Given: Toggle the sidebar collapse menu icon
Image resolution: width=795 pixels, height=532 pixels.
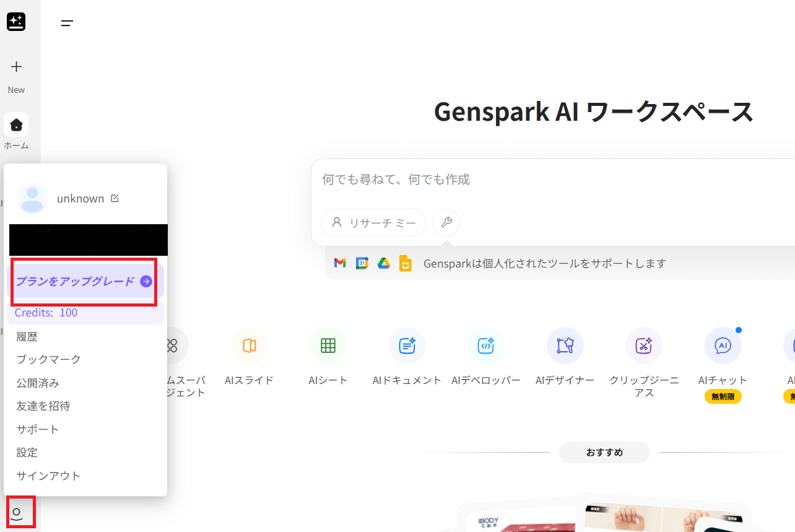Looking at the screenshot, I should click(x=67, y=24).
